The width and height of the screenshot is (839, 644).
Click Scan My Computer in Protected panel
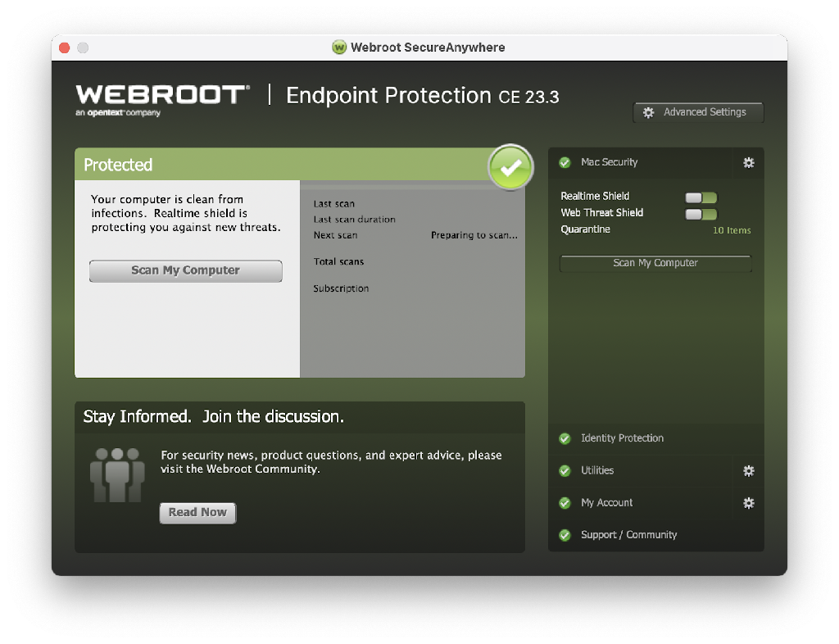(186, 270)
